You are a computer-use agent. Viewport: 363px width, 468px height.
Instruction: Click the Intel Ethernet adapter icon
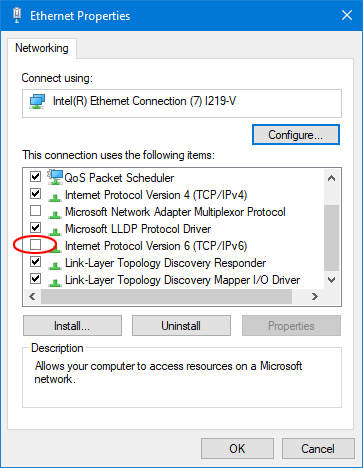37,101
